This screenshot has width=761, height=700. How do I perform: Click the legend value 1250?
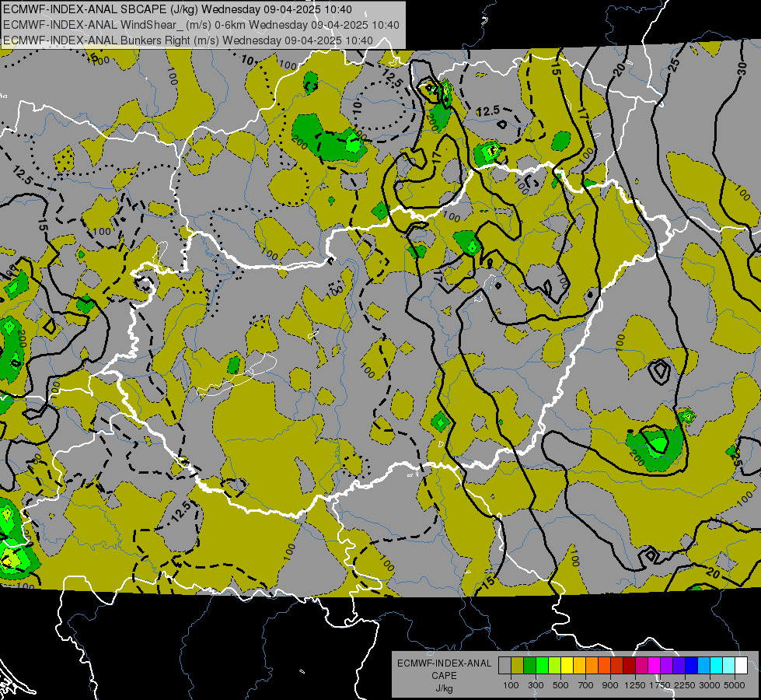[635, 685]
